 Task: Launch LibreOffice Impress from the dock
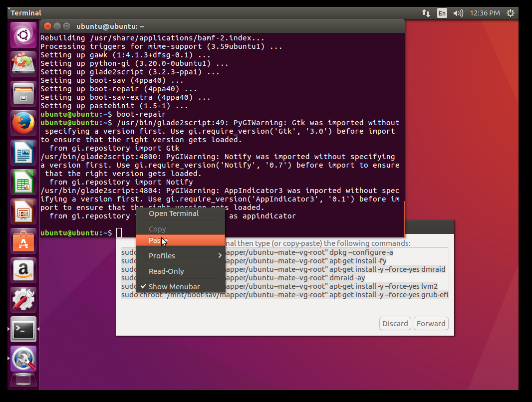[23, 211]
